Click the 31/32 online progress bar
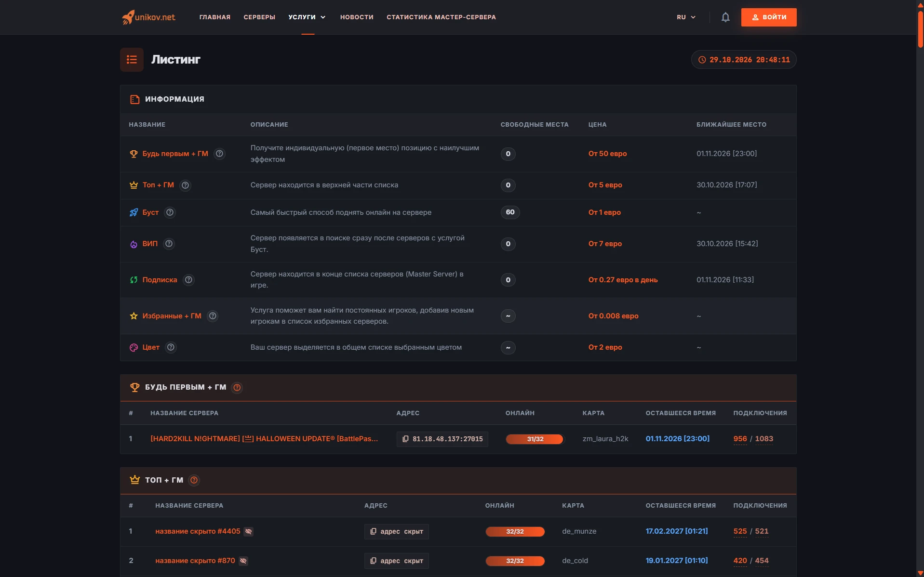 click(x=534, y=439)
